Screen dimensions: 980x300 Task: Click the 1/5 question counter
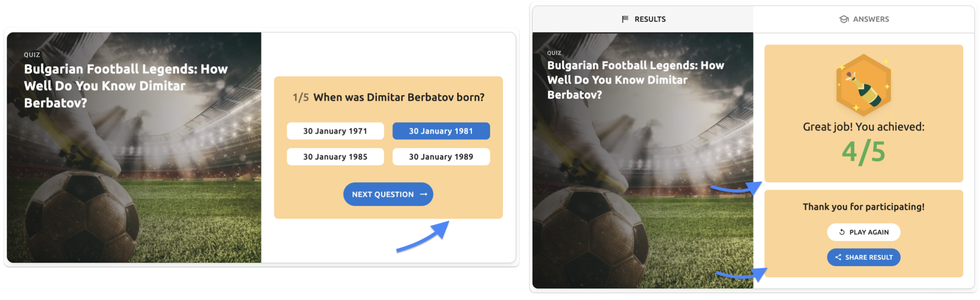click(x=300, y=98)
